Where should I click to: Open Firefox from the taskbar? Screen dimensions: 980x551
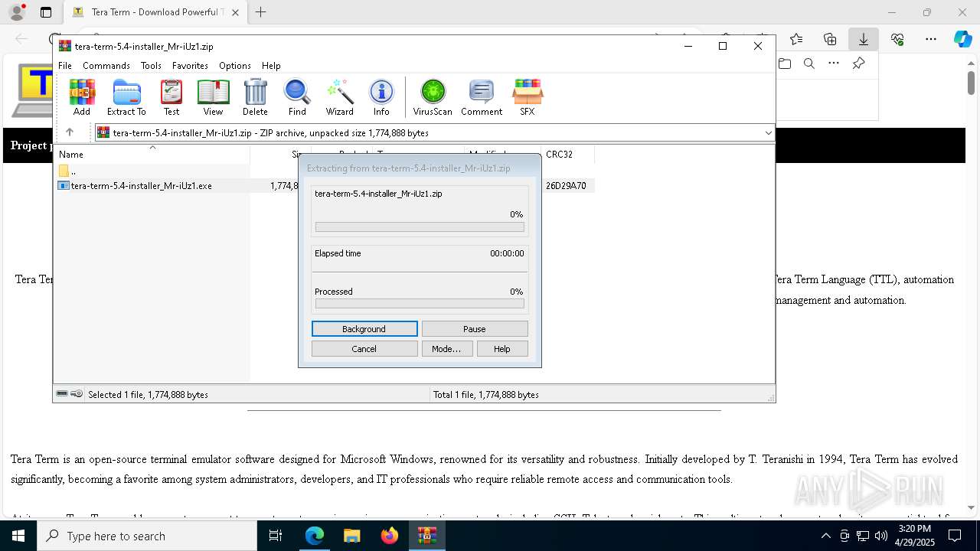[390, 536]
